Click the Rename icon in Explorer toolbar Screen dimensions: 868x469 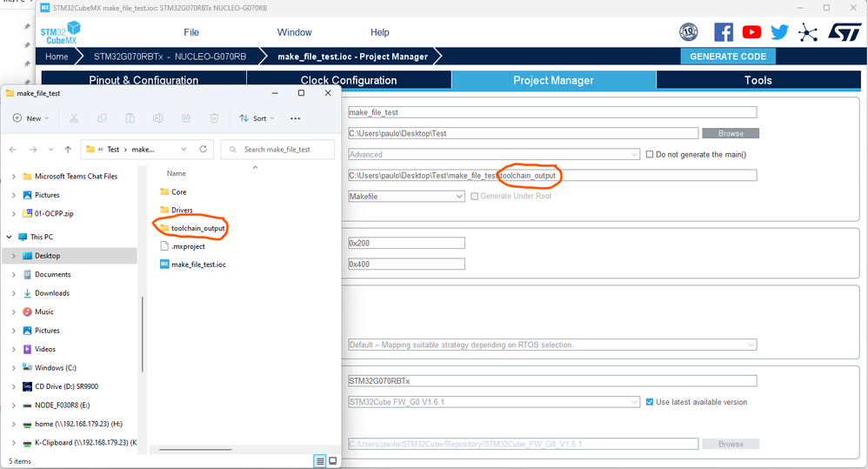pyautogui.click(x=157, y=118)
